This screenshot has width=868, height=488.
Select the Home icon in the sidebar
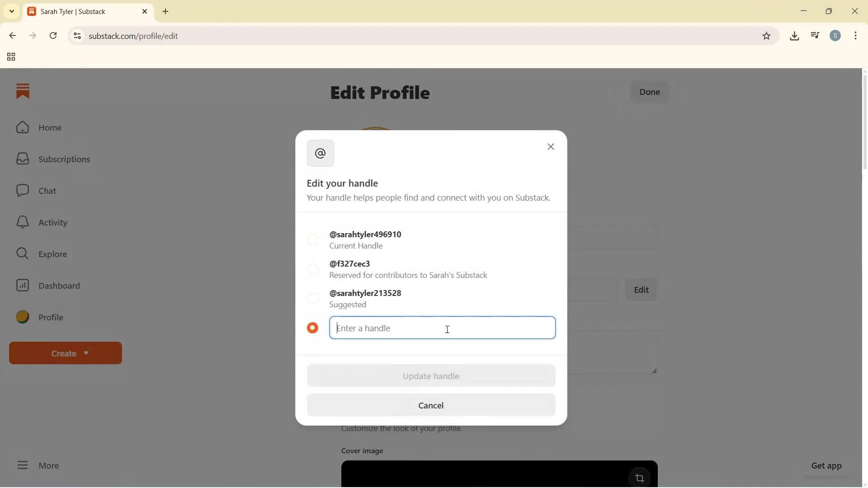pyautogui.click(x=22, y=127)
